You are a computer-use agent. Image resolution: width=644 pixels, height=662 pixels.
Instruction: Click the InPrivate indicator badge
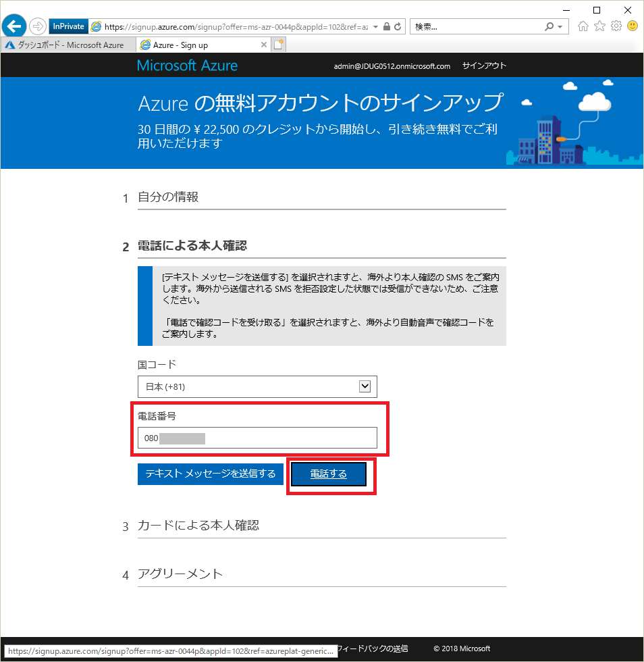click(x=68, y=26)
